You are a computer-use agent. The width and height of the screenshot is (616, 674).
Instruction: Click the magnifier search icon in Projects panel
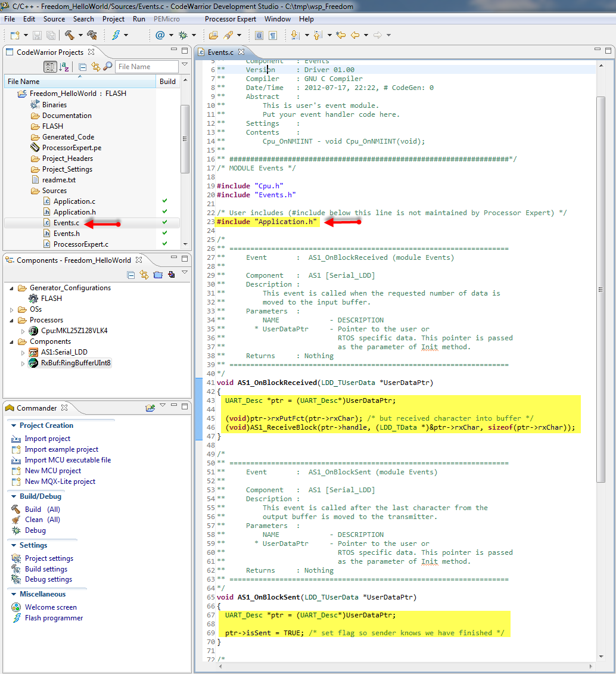(108, 67)
